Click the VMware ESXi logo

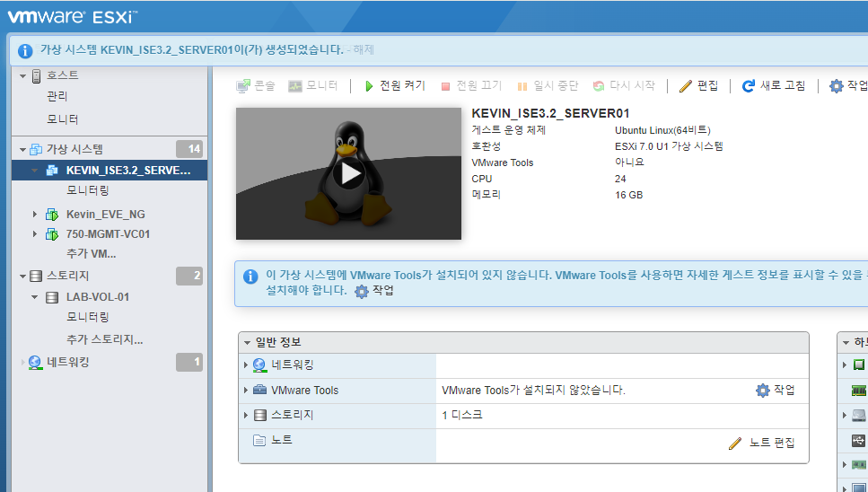pos(72,16)
